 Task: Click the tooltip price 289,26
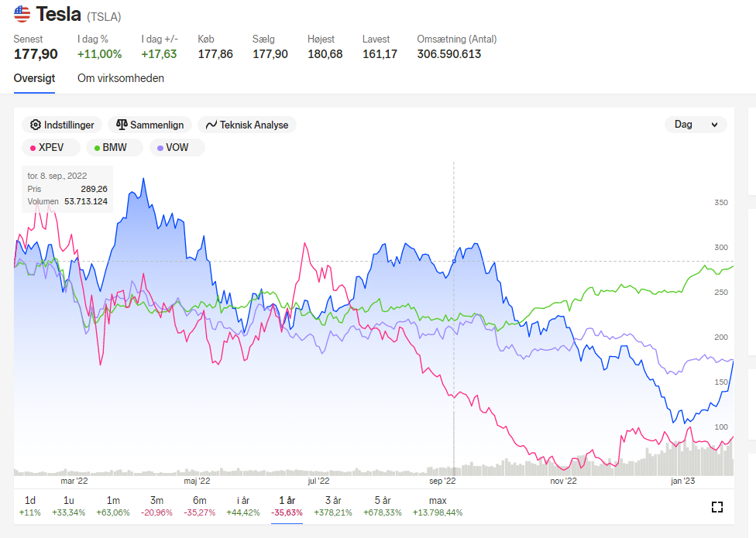[x=94, y=189]
